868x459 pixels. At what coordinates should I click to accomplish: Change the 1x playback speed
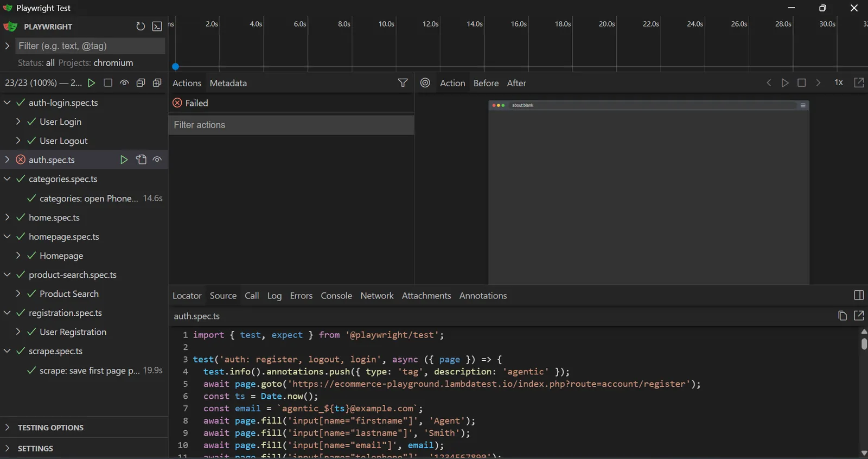pos(839,82)
